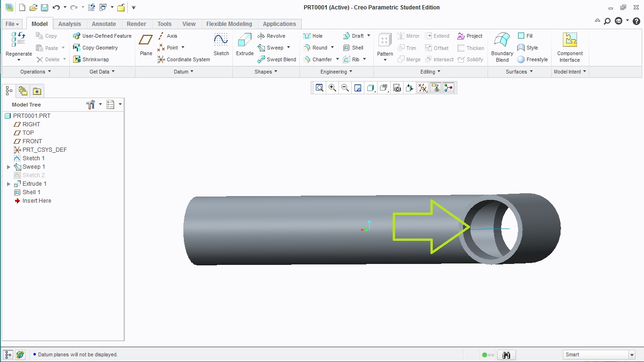Choose the Revolve tool

click(x=272, y=36)
